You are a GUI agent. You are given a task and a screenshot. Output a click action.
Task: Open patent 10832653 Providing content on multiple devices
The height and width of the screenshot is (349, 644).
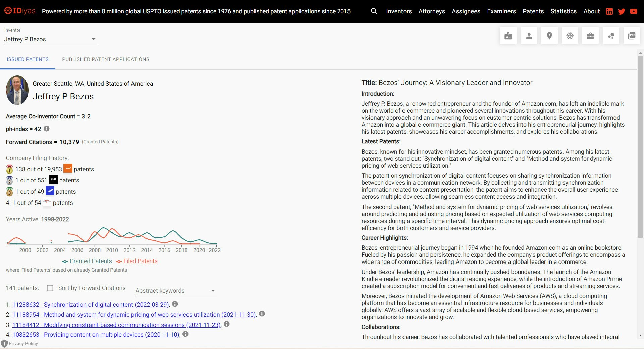point(96,335)
